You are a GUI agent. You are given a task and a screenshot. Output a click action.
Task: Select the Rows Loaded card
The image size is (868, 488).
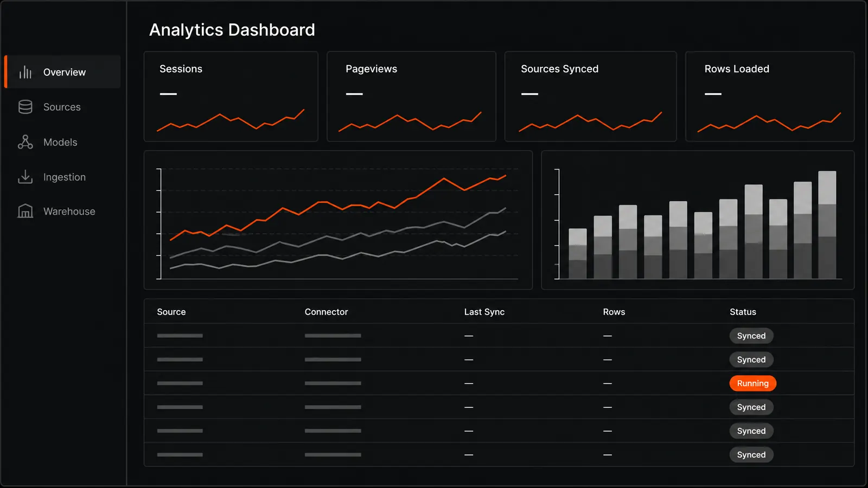click(770, 97)
